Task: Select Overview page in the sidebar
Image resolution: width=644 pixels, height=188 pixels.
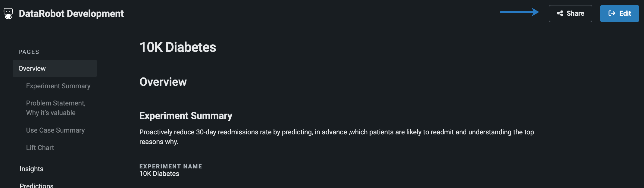Action: tap(32, 68)
